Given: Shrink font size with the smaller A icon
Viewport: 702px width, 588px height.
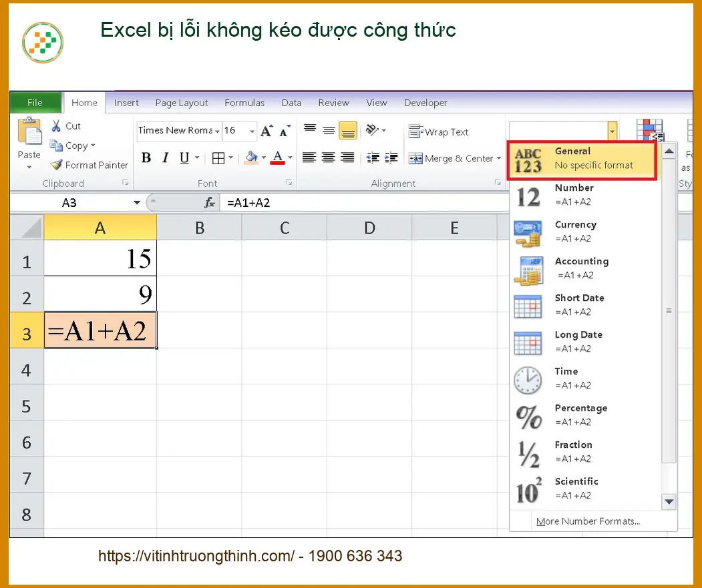Looking at the screenshot, I should pos(285,131).
